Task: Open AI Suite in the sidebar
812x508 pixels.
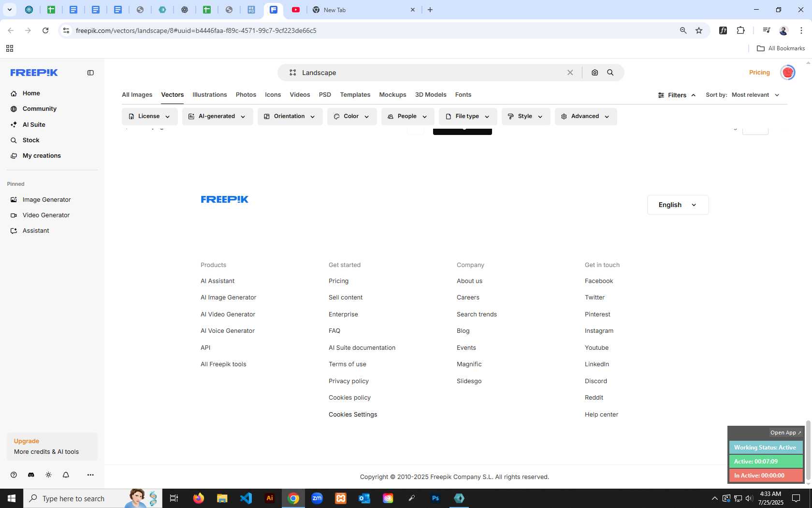Action: coord(34,125)
